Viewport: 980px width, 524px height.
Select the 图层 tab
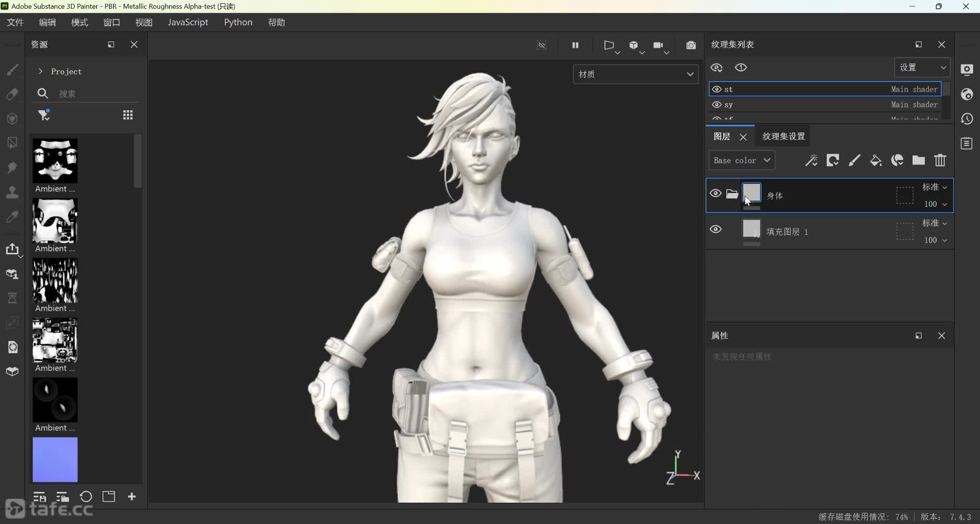pyautogui.click(x=722, y=136)
